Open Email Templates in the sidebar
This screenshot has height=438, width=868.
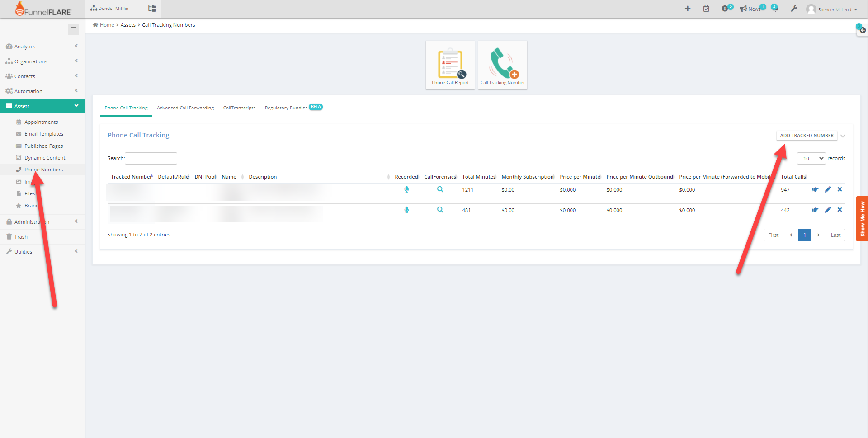[44, 134]
